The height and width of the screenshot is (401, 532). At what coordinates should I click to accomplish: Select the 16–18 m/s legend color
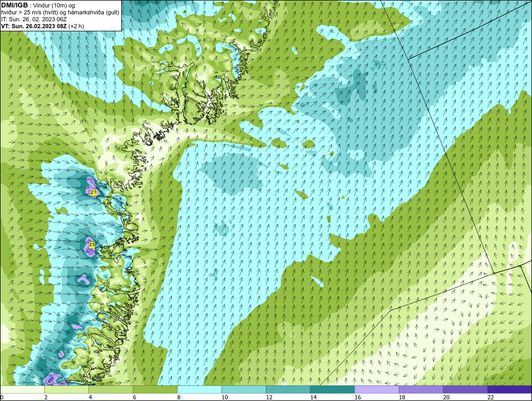377,389
